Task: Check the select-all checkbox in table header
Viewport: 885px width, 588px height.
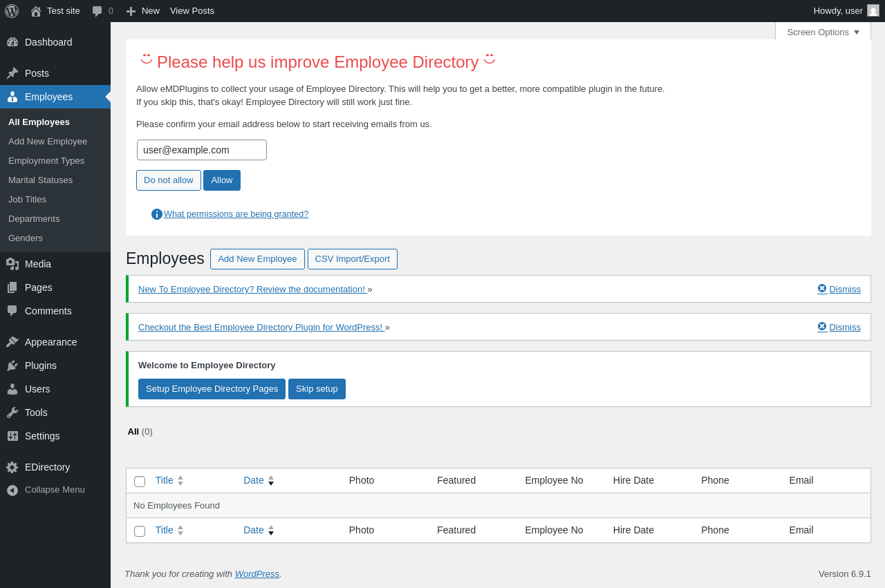Action: [x=140, y=481]
